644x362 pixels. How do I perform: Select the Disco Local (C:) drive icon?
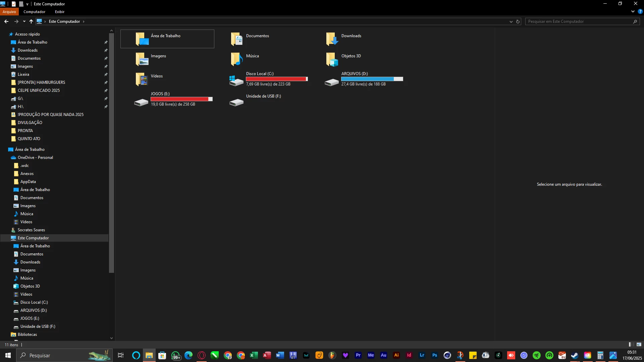pyautogui.click(x=236, y=80)
